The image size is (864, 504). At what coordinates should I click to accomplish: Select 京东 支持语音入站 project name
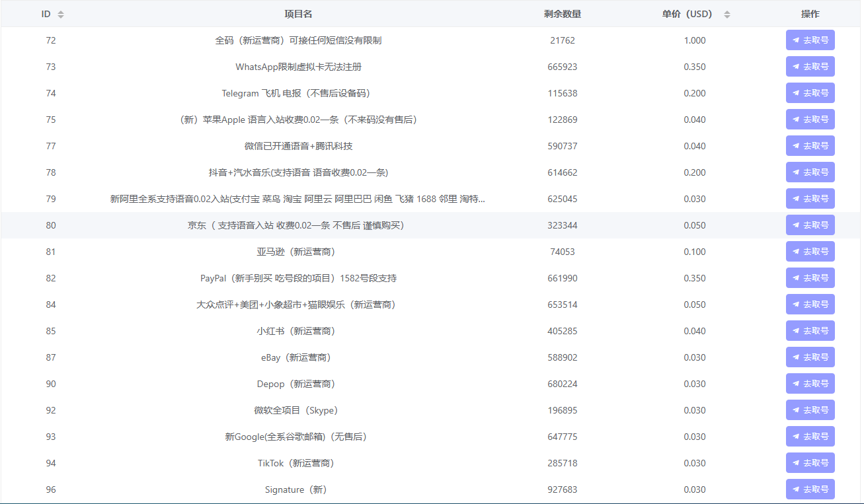click(295, 225)
